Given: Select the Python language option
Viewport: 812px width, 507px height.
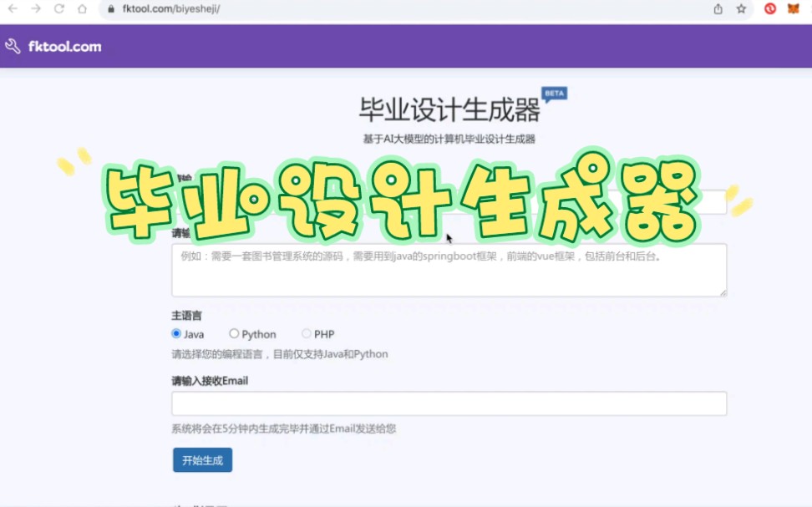Looking at the screenshot, I should (233, 333).
